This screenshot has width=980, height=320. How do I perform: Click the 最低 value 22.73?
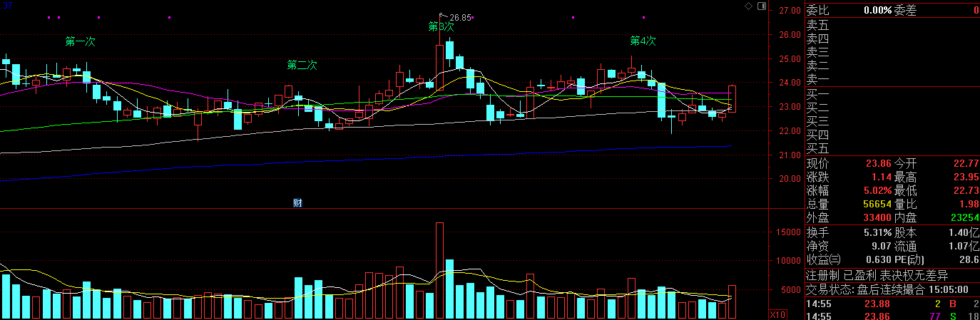[x=966, y=191]
